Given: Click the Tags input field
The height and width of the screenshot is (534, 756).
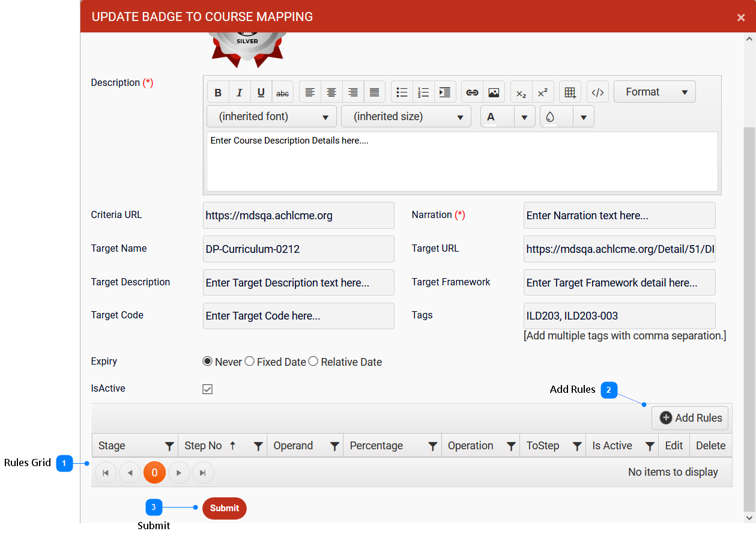Looking at the screenshot, I should 620,316.
